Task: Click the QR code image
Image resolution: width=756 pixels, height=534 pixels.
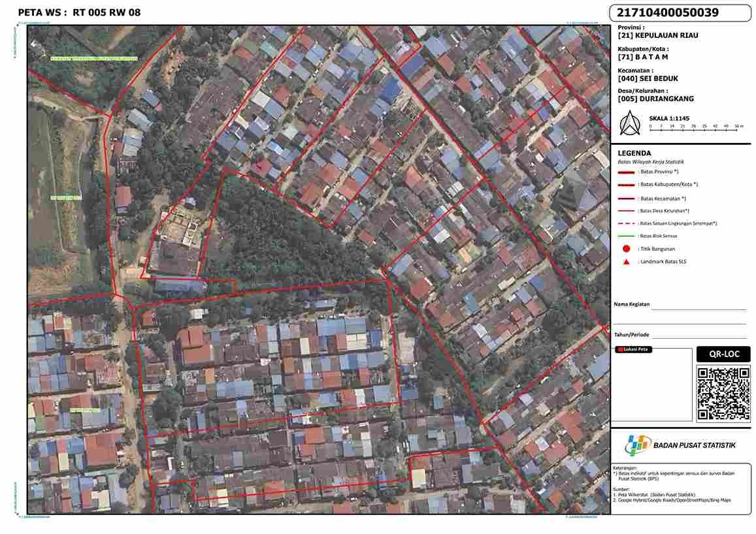Action: 723,394
